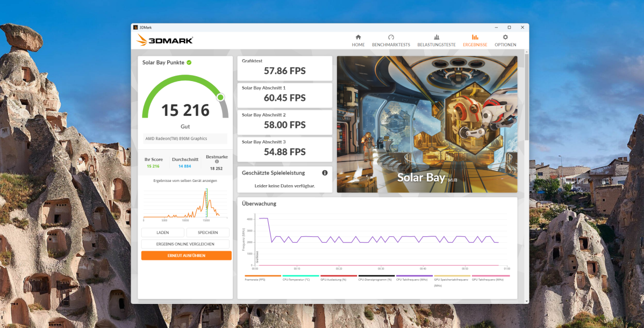Screen dimensions: 644x328
Task: Click the green checkmark next to Solar Bay Punkte
Action: 189,62
